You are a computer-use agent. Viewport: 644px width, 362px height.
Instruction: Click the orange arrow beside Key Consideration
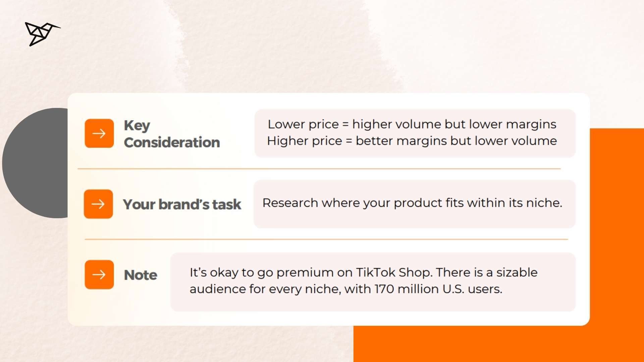click(x=99, y=133)
